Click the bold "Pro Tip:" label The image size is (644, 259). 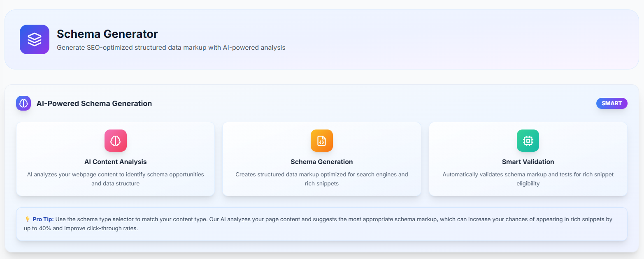point(43,220)
